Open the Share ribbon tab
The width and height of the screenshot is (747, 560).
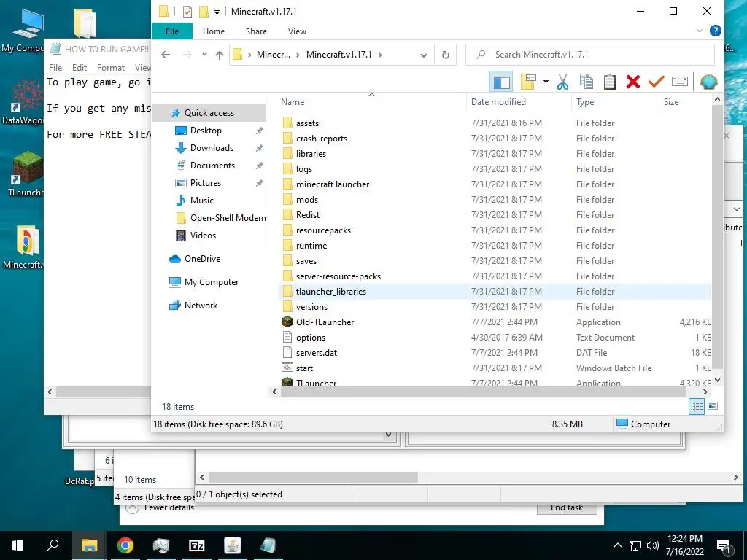pos(256,31)
